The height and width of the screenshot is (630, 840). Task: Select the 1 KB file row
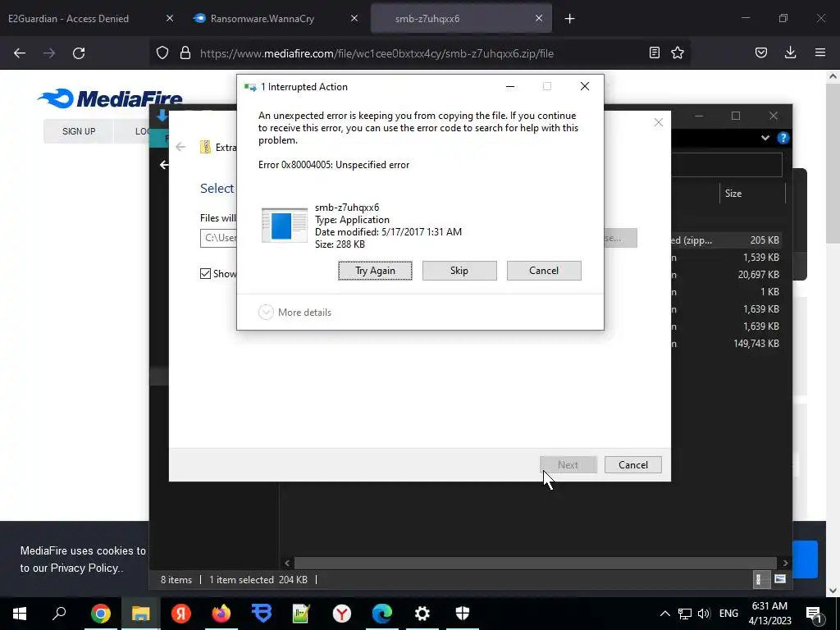click(726, 292)
